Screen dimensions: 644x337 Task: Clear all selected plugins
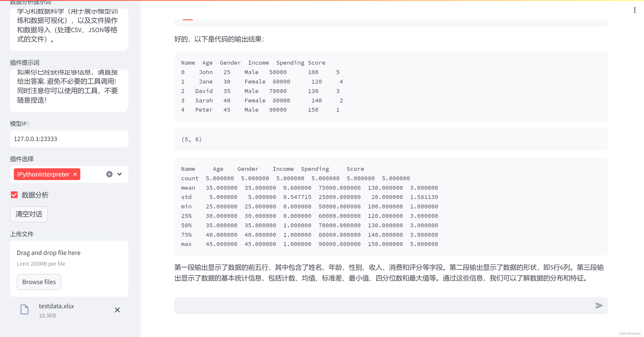tap(109, 174)
